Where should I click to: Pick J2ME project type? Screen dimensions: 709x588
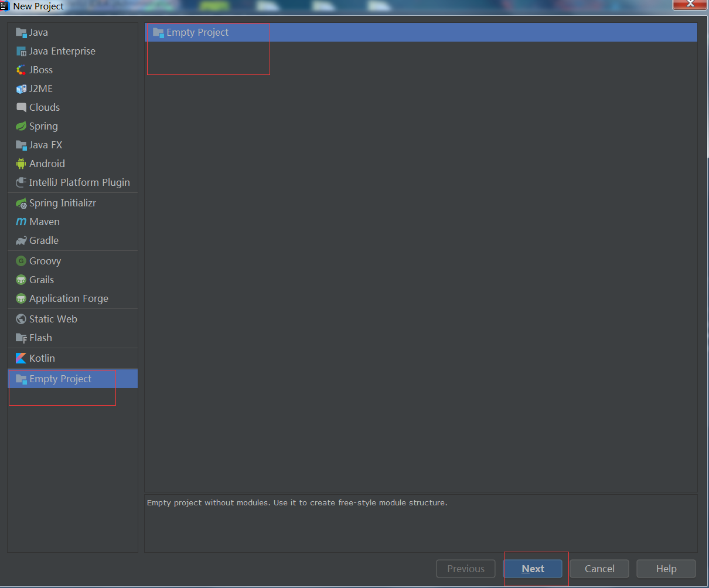[x=73, y=89]
